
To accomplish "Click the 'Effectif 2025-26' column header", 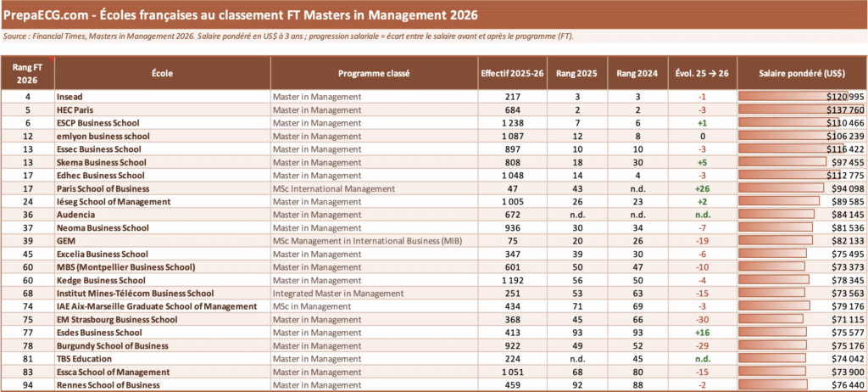I will [x=513, y=73].
